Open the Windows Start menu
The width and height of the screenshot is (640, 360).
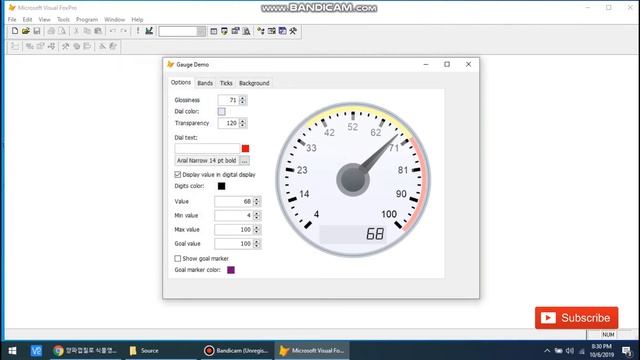[12, 351]
